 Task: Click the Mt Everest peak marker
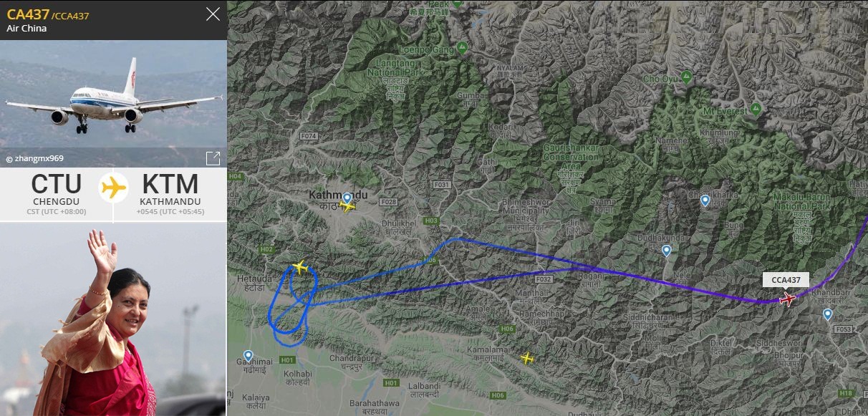(755, 110)
